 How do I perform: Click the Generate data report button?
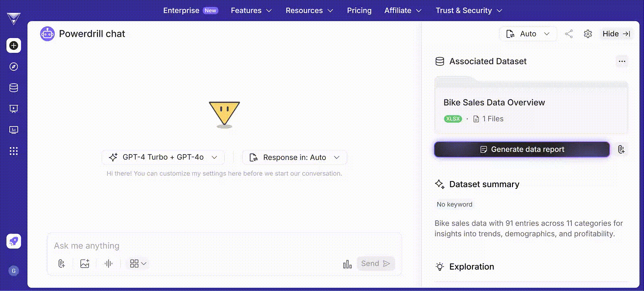click(x=522, y=150)
